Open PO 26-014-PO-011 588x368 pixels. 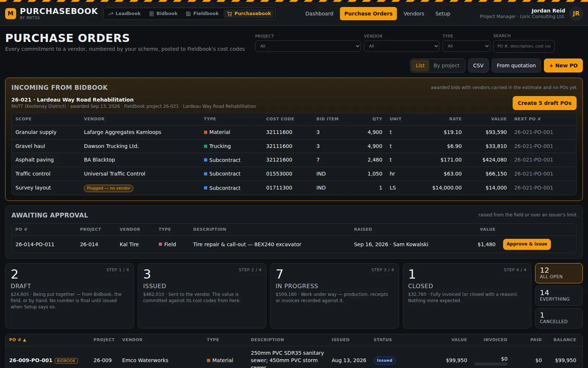35,244
